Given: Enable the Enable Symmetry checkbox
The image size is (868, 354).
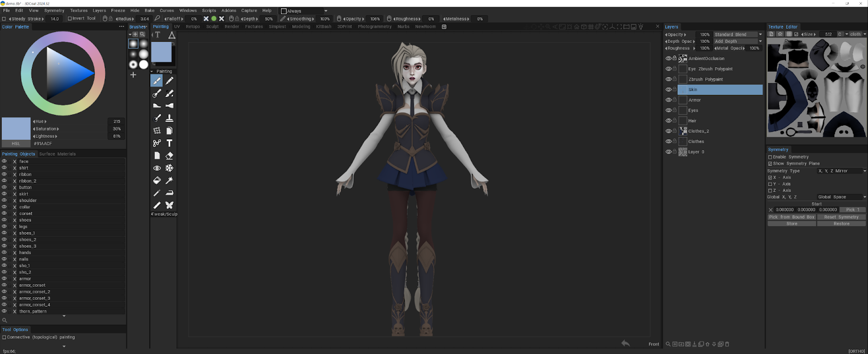Looking at the screenshot, I should point(770,157).
